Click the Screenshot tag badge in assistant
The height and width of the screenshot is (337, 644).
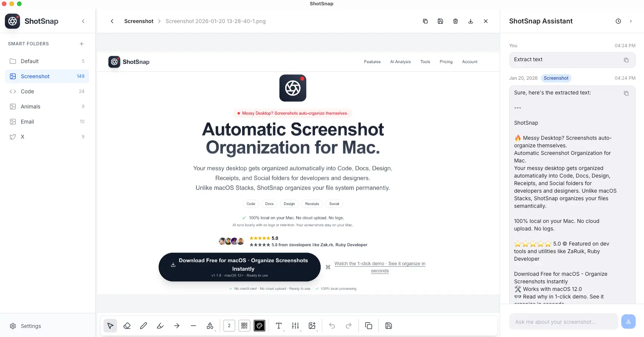(556, 78)
